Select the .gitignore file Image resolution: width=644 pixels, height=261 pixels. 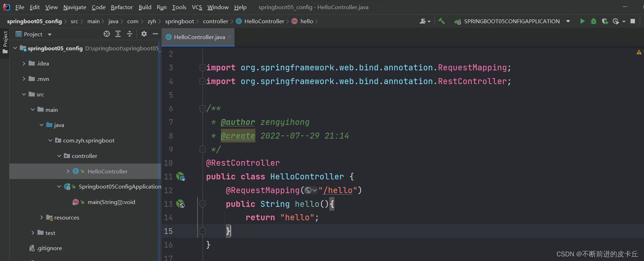pyautogui.click(x=49, y=248)
